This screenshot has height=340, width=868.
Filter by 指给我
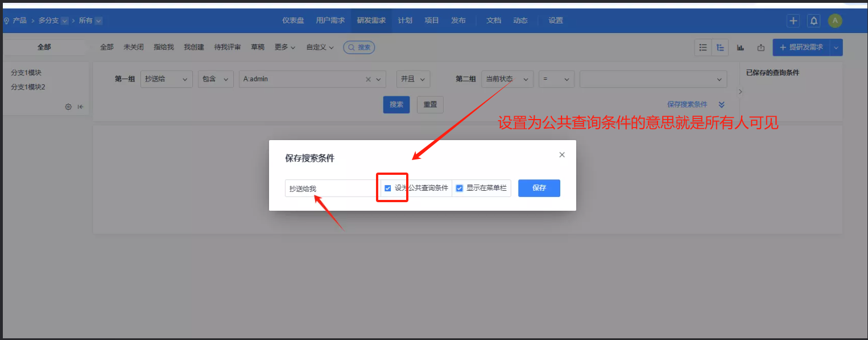click(164, 47)
